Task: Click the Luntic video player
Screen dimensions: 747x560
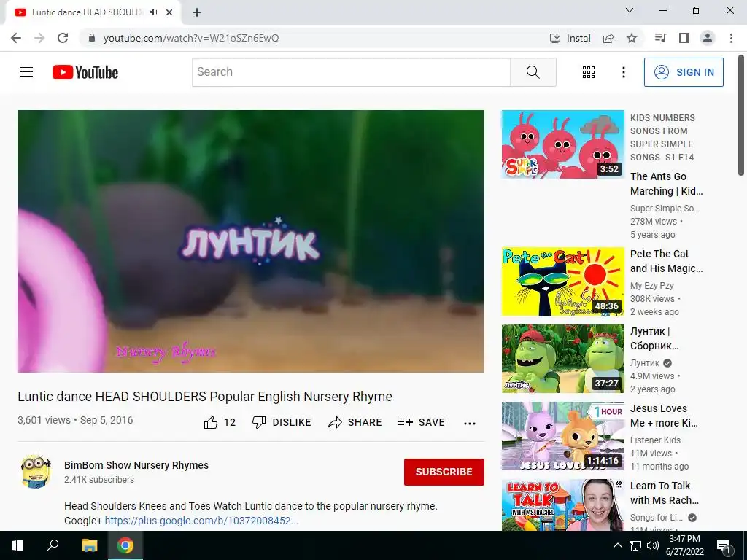Action: click(x=251, y=241)
